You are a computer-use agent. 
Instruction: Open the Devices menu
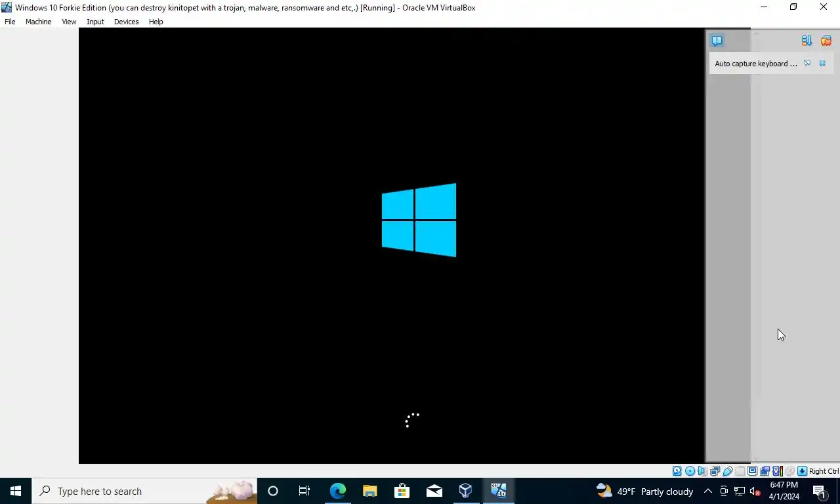click(x=126, y=22)
